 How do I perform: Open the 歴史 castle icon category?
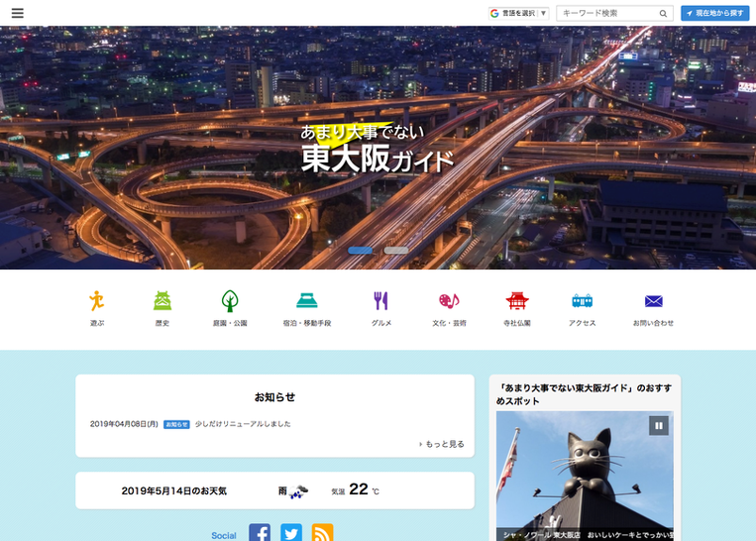click(x=162, y=300)
